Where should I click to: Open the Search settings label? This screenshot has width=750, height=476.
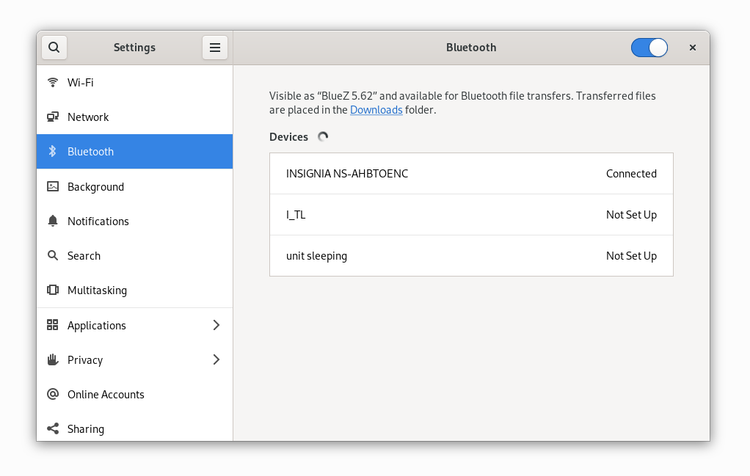pos(84,255)
